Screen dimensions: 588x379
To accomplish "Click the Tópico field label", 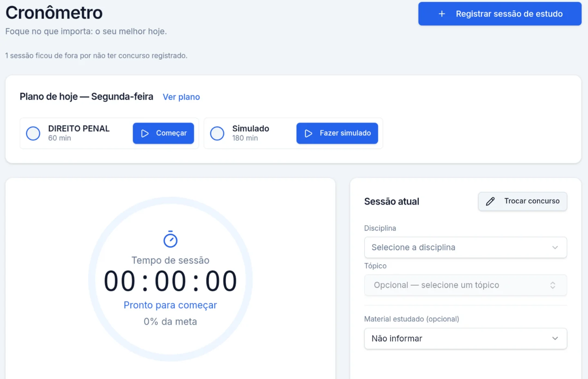I will coord(375,266).
